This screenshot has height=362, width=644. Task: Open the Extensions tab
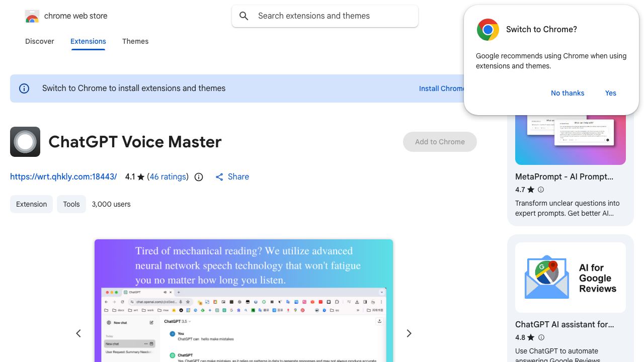[x=88, y=41]
